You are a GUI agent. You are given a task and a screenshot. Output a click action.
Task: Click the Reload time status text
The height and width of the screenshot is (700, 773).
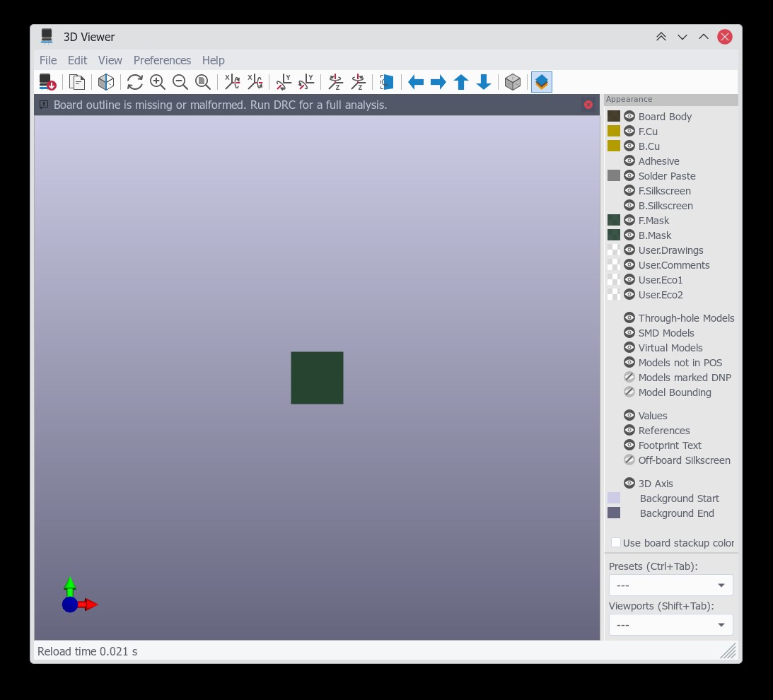(87, 651)
